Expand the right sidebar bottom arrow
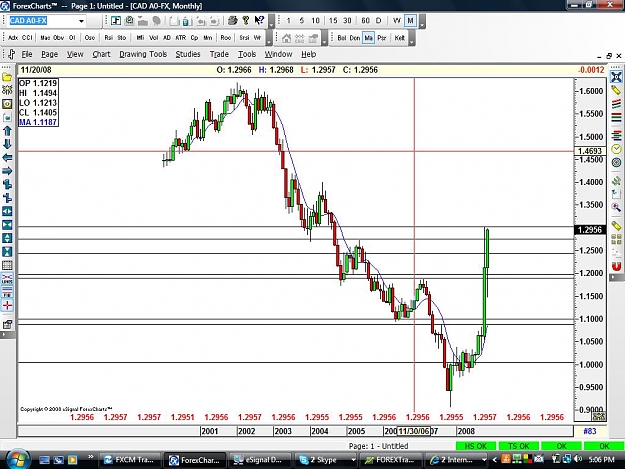This screenshot has width=625, height=469. 616,278
